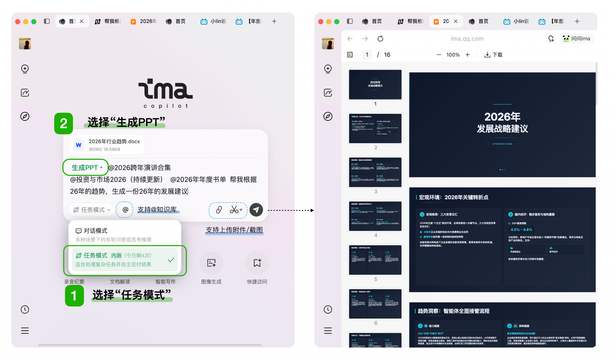Open history clock icon in left window
The width and height of the screenshot is (616, 364).
25,310
